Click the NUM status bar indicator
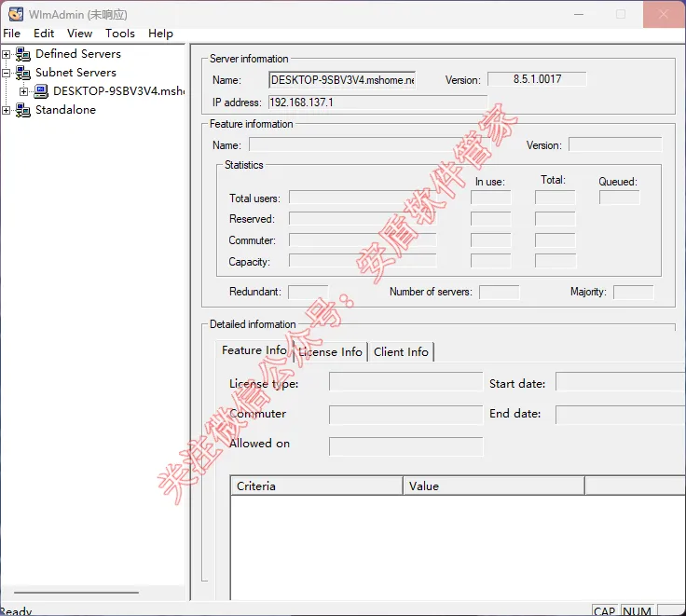Image resolution: width=686 pixels, height=616 pixels. pyautogui.click(x=637, y=610)
